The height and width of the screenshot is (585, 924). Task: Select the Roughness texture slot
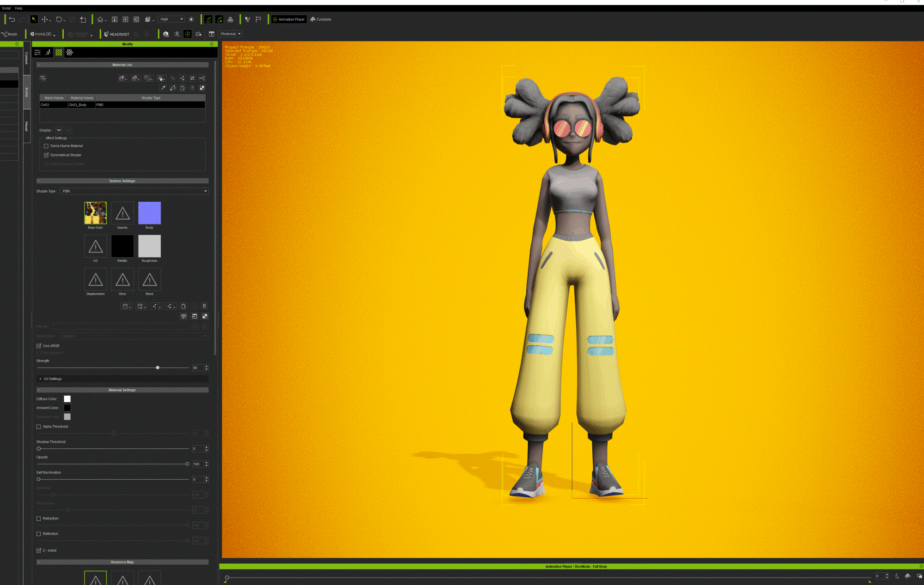tap(149, 246)
